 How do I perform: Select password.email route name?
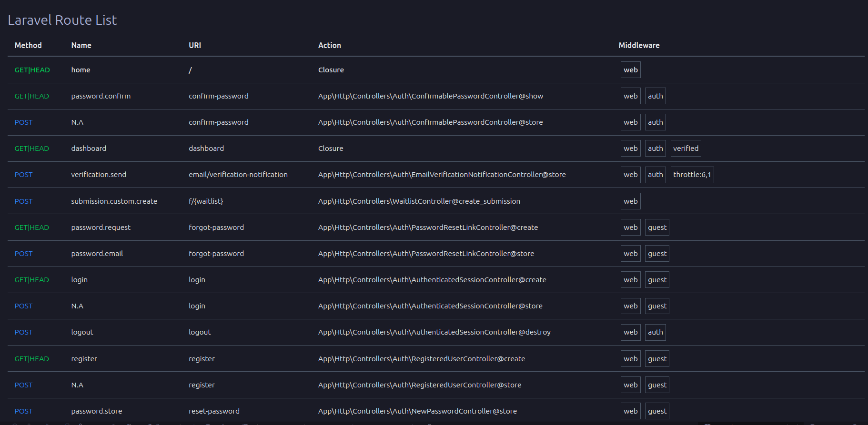(97, 254)
